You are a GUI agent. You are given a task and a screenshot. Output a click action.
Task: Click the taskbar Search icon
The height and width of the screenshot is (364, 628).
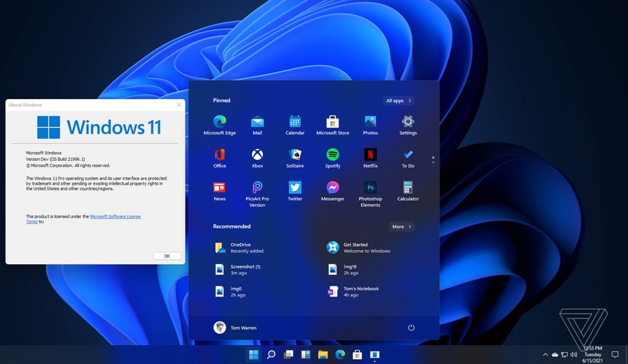(x=271, y=354)
